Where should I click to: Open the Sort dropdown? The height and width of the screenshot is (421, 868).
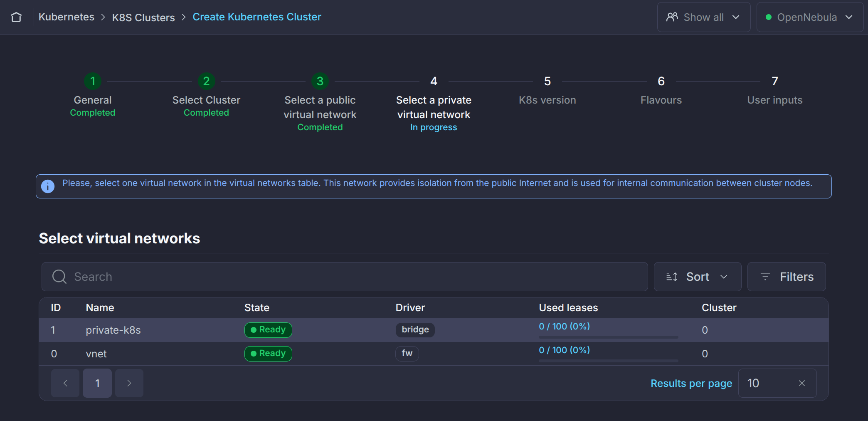[697, 277]
